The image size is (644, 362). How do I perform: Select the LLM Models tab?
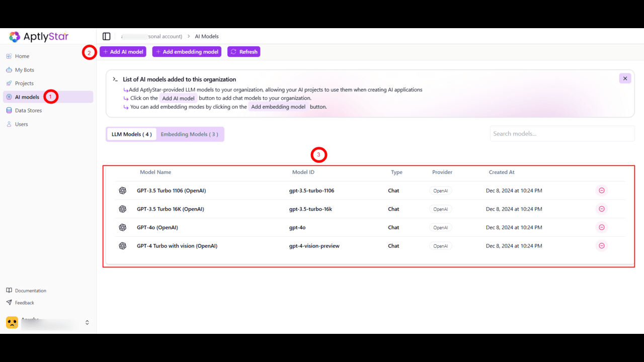click(131, 134)
